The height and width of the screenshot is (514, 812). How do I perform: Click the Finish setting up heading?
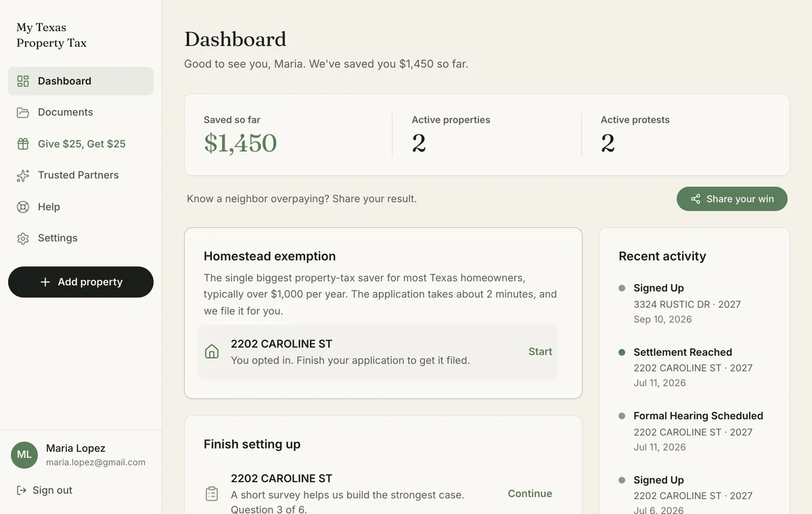coord(252,444)
